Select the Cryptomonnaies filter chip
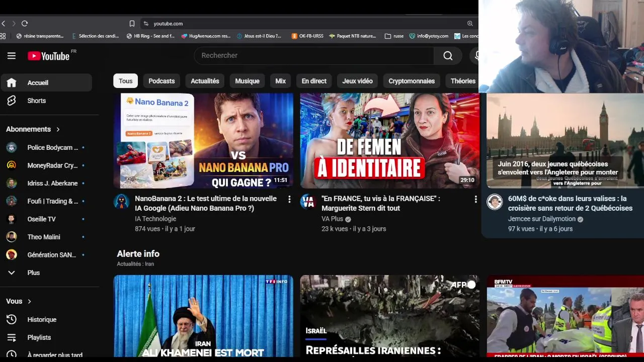This screenshot has width=644, height=362. click(x=412, y=81)
